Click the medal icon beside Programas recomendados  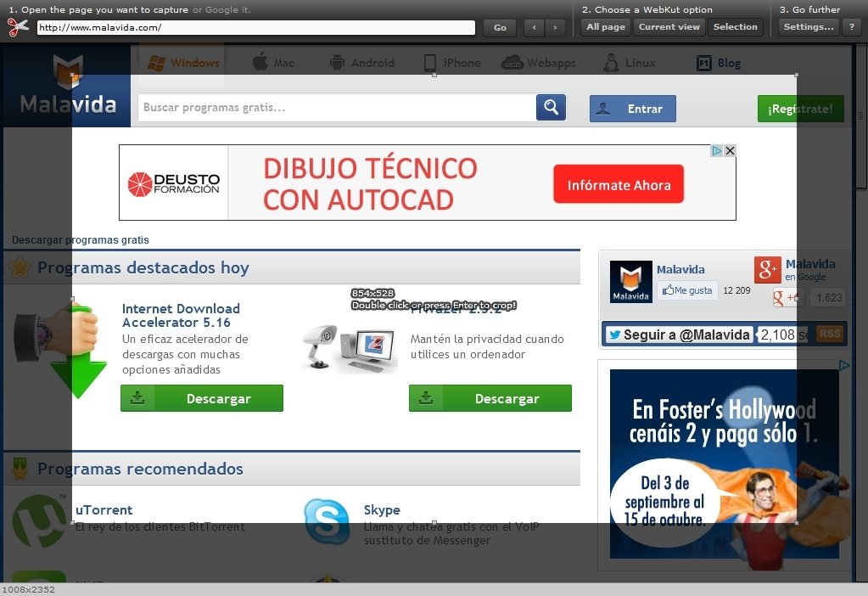coord(20,469)
